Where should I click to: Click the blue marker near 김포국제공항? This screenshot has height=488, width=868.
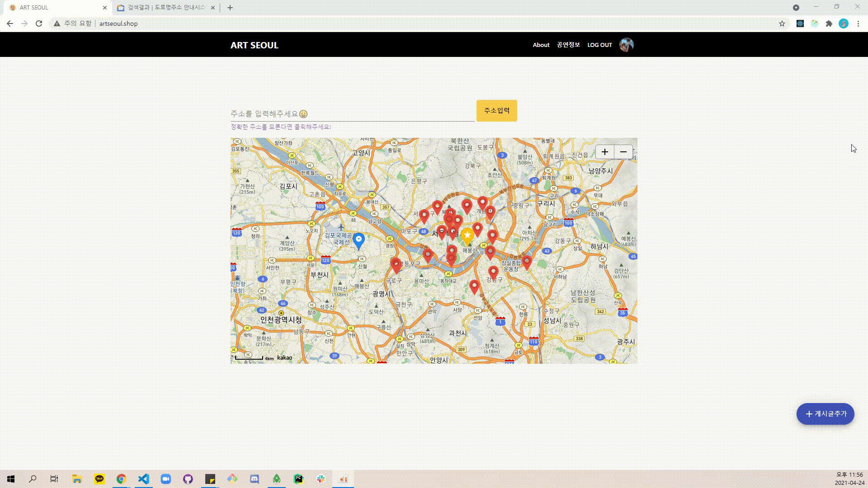coord(359,241)
